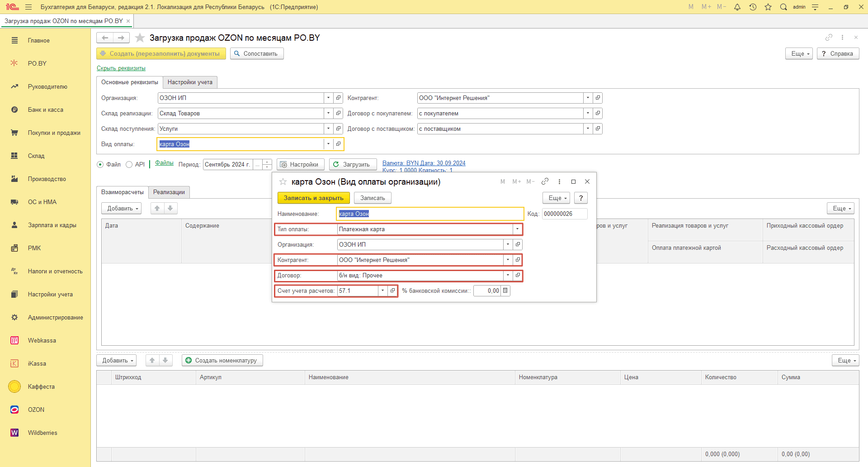Expand the Вид оплаты dropdown

point(328,144)
